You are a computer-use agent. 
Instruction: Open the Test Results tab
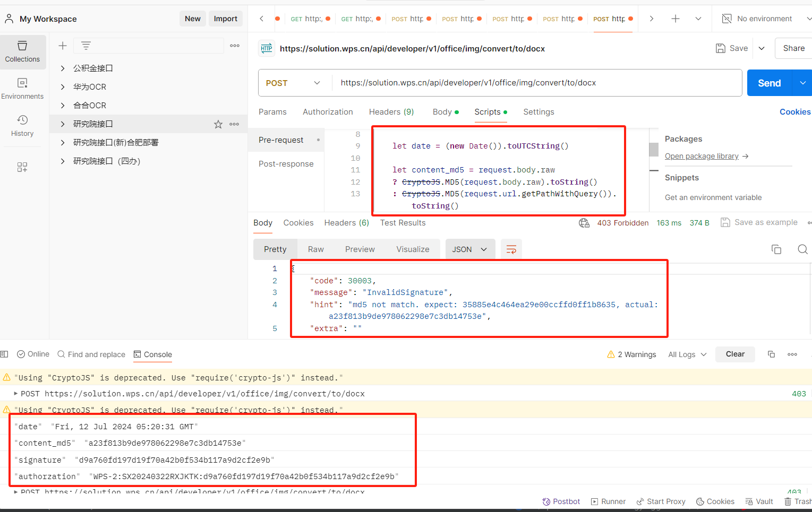[403, 223]
